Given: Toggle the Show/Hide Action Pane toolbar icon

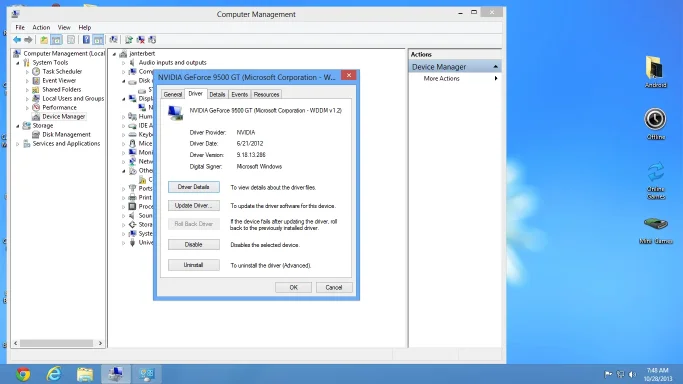Looking at the screenshot, I should pyautogui.click(x=98, y=40).
